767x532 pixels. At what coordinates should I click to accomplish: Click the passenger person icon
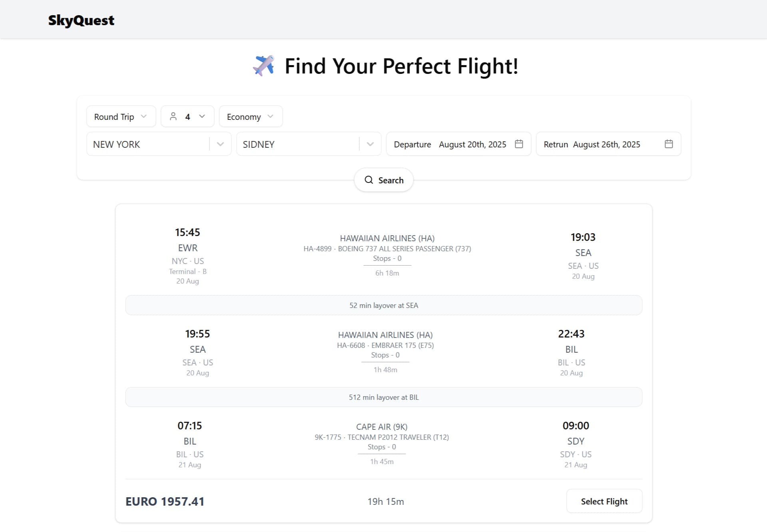tap(173, 117)
